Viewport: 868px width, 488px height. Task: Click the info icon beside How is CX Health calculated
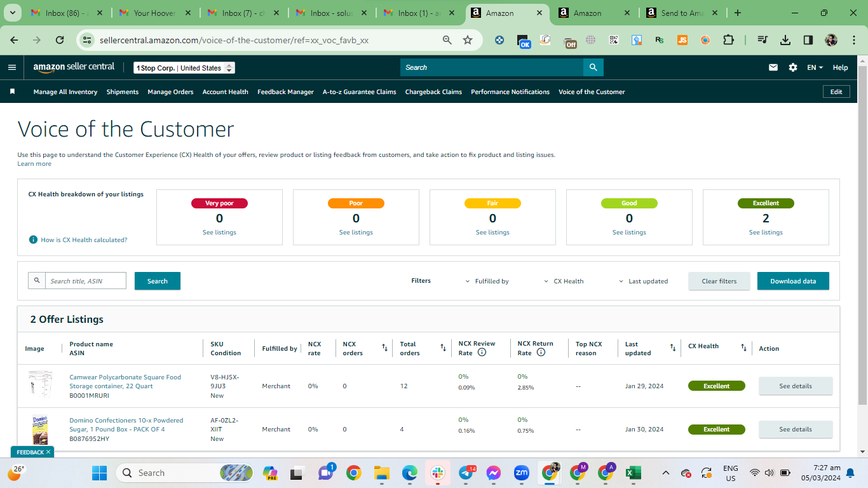(33, 240)
